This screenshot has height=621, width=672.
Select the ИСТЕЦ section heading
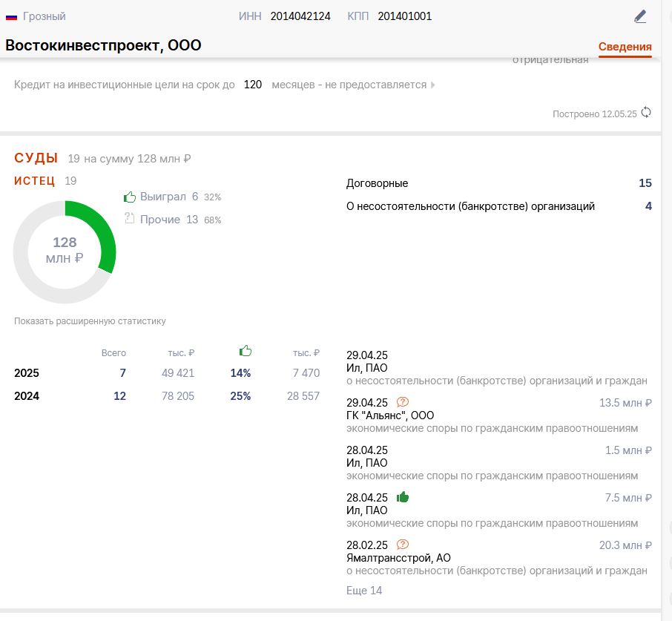click(x=34, y=181)
